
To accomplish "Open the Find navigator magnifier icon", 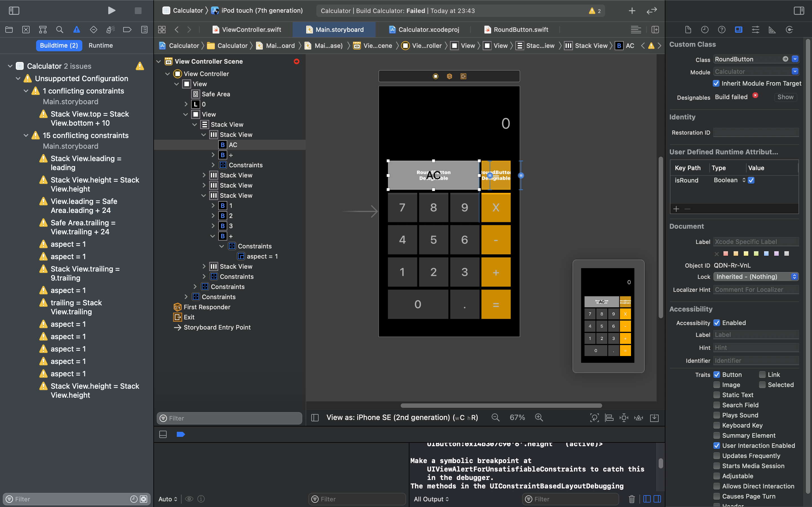I will pos(60,30).
